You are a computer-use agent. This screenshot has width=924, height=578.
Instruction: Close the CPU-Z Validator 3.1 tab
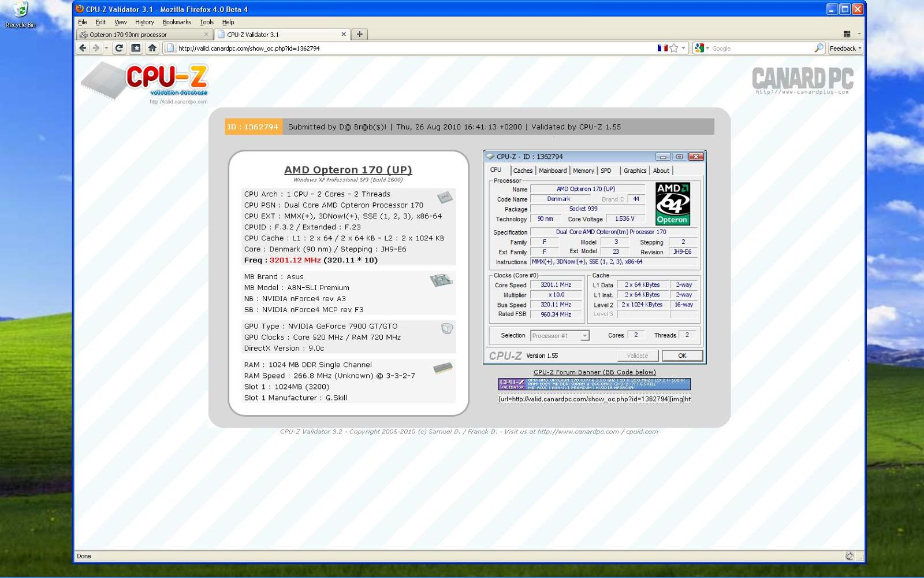point(344,34)
